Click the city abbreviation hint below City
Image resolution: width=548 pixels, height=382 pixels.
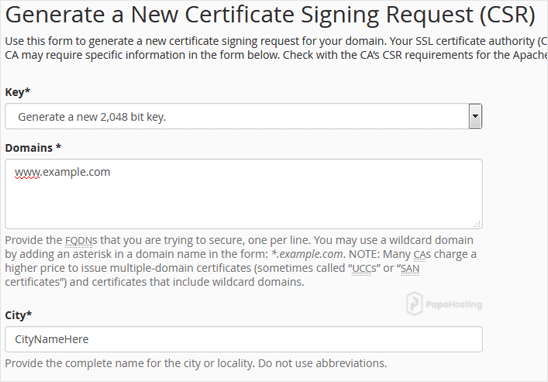[x=196, y=363]
